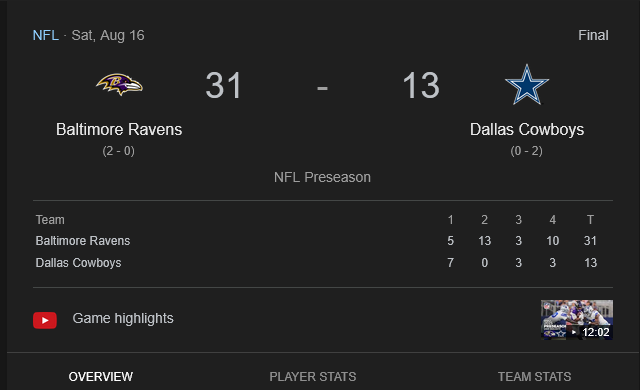This screenshot has width=640, height=390.
Task: Switch to the Player Stats tab
Action: coord(313,377)
